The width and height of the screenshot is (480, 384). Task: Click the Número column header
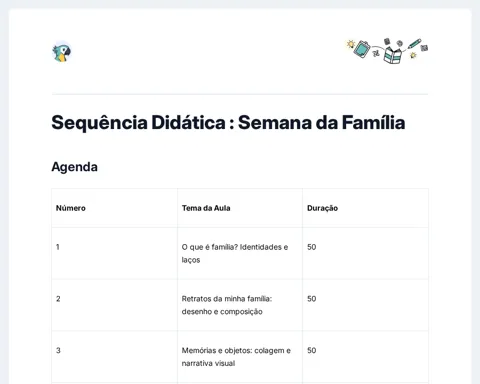(71, 208)
